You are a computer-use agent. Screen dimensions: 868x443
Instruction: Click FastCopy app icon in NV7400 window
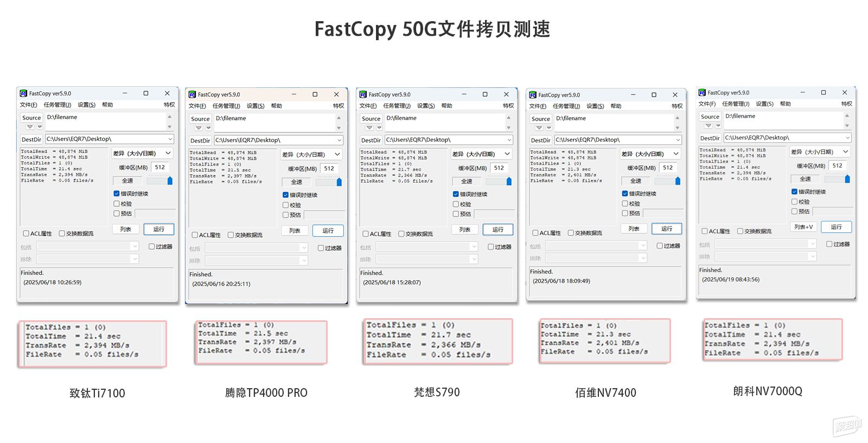pos(533,95)
